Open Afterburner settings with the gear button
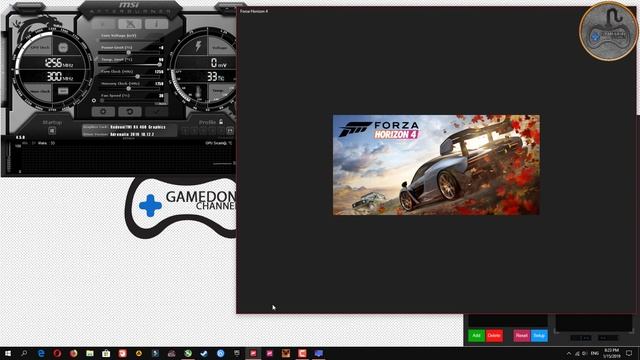Screen dimensions: 640x360 [103, 111]
